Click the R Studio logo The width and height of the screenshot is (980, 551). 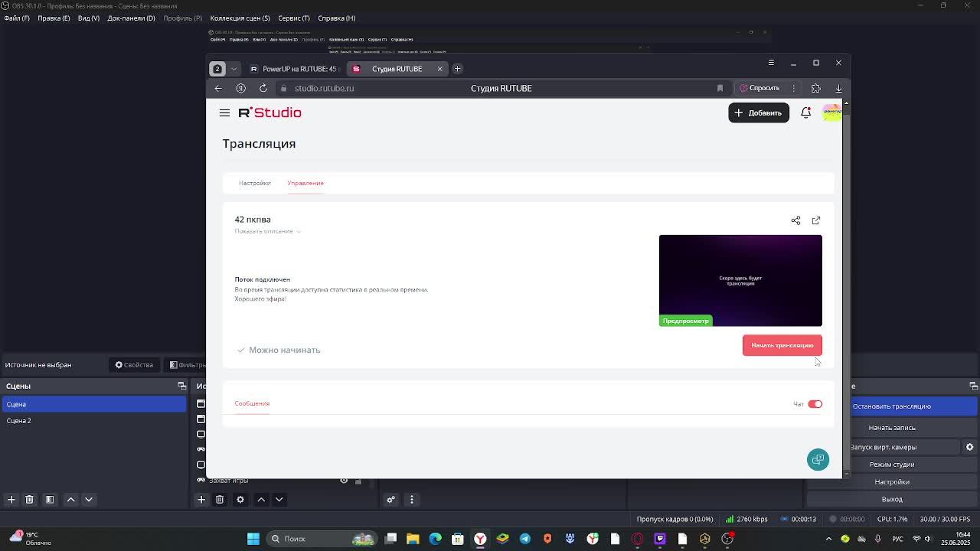click(x=269, y=112)
